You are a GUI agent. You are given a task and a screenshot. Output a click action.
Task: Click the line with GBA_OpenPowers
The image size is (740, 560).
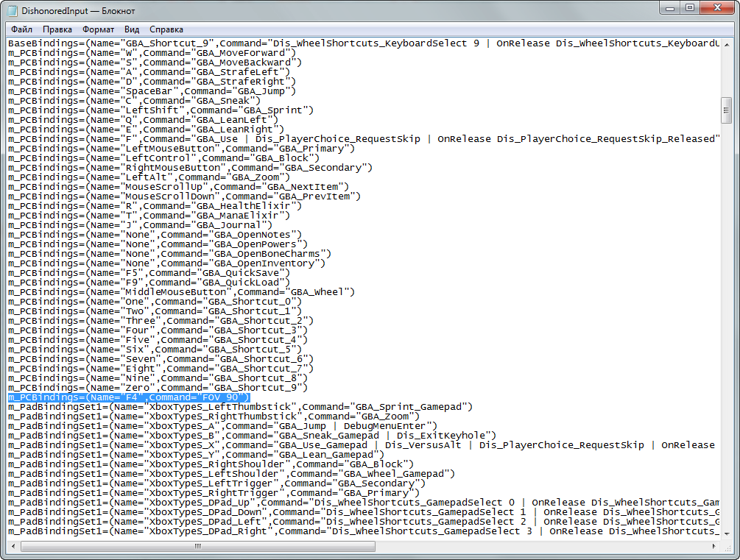(x=158, y=244)
